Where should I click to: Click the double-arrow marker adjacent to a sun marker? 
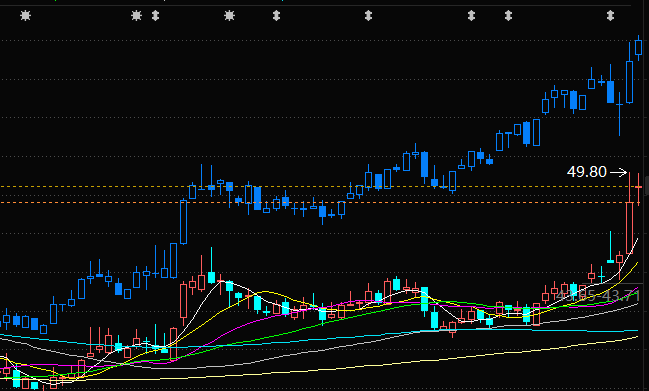(x=156, y=16)
